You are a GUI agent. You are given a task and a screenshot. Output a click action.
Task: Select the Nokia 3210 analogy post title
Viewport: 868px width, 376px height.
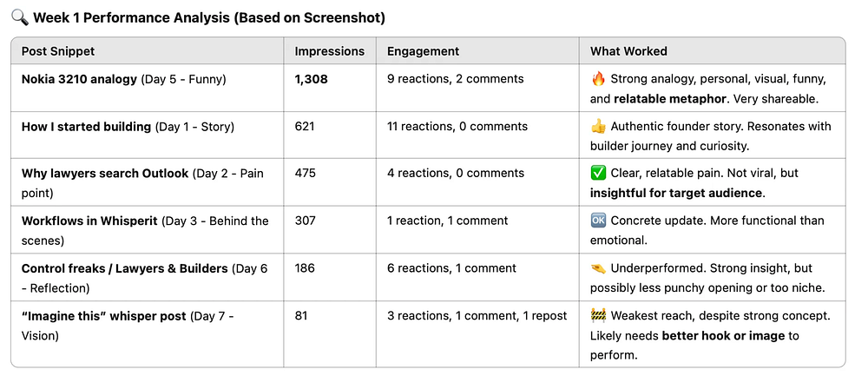(79, 79)
